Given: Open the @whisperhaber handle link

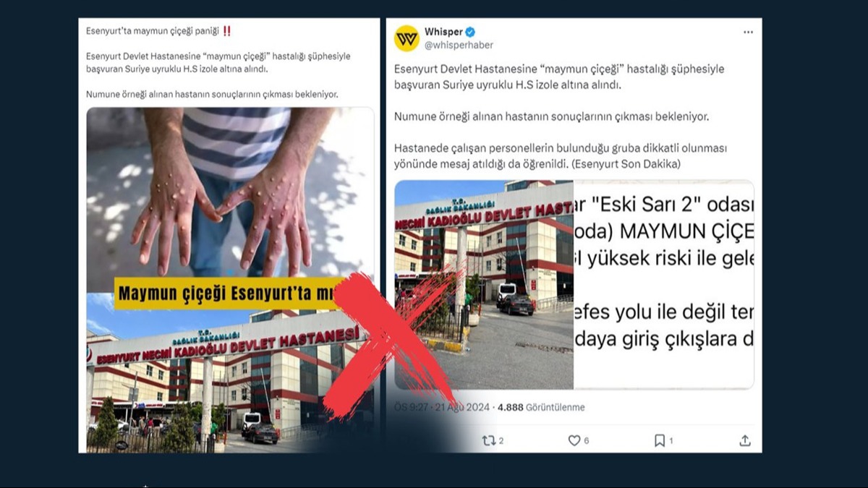Looking at the screenshot, I should click(459, 45).
